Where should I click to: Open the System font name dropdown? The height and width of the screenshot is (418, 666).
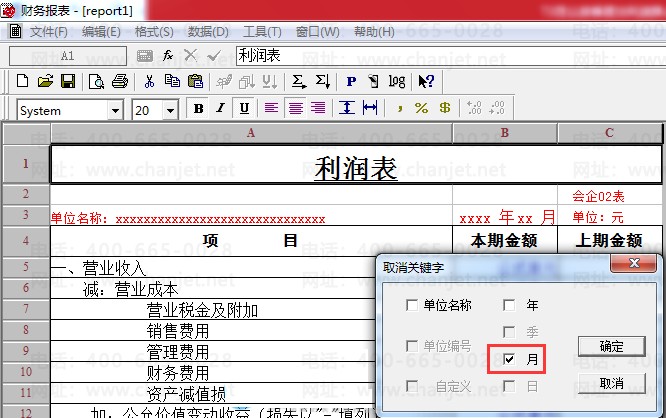[x=115, y=111]
